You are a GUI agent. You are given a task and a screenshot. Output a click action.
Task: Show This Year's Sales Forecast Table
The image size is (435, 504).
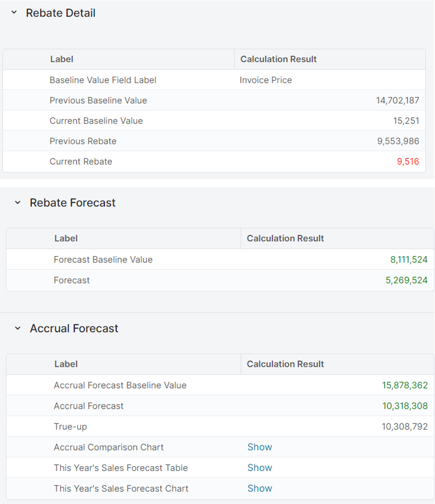(260, 468)
